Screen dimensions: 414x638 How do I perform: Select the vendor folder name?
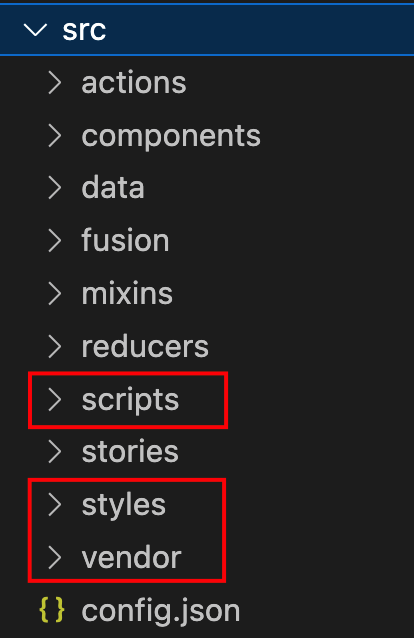tap(131, 557)
